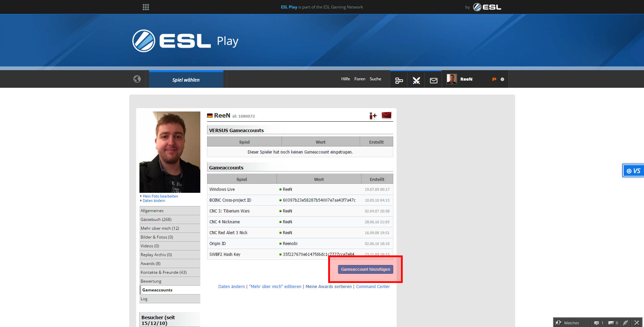Click Meine Awards sortieren link
This screenshot has height=327, width=644.
click(329, 287)
